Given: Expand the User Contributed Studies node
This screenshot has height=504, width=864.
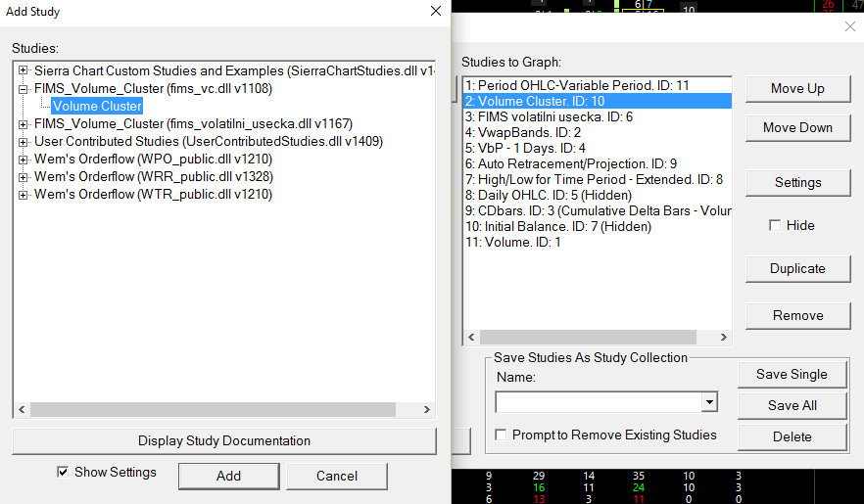Looking at the screenshot, I should pyautogui.click(x=23, y=141).
